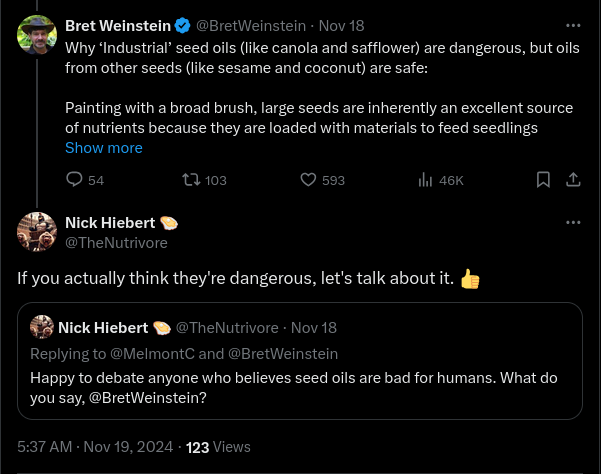This screenshot has width=601, height=474.
Task: Open the @TheNutrivore handle below author name
Action: pos(116,243)
